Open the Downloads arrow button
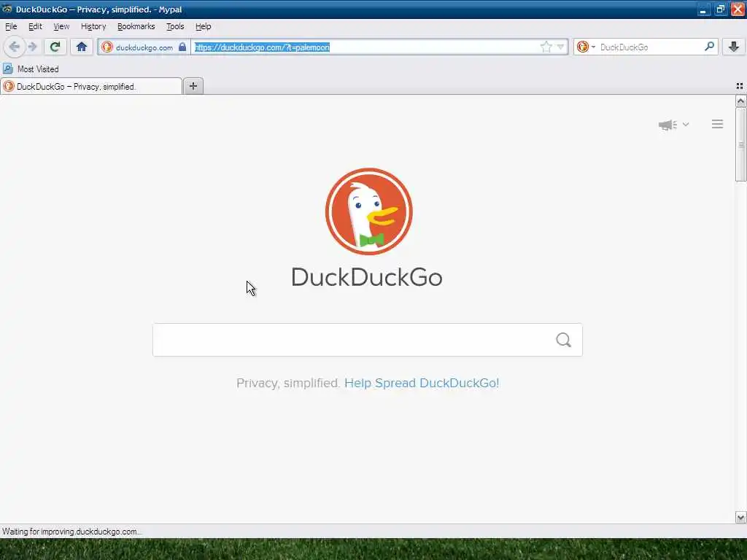This screenshot has width=747, height=560. [x=734, y=47]
